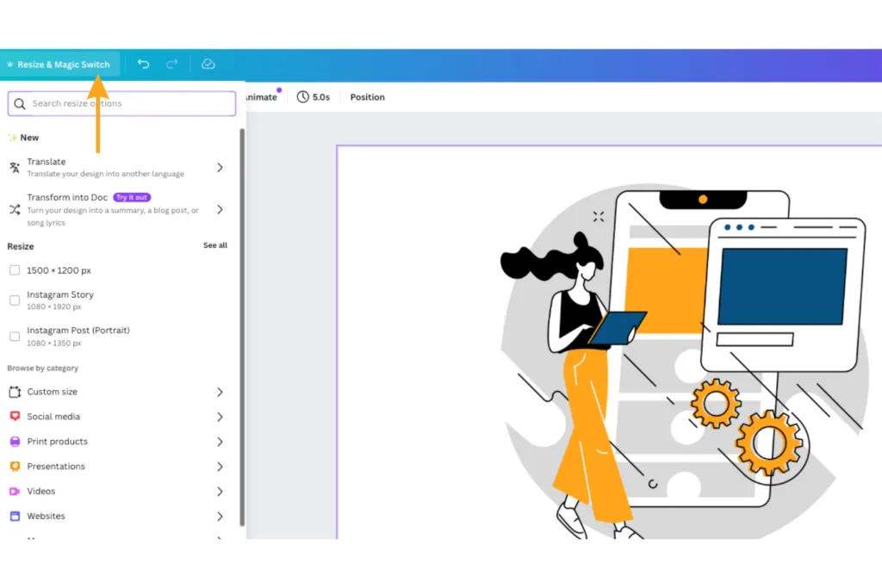Click the Resize & Magic Switch button
Image resolution: width=882 pixels, height=588 pixels.
pos(59,64)
